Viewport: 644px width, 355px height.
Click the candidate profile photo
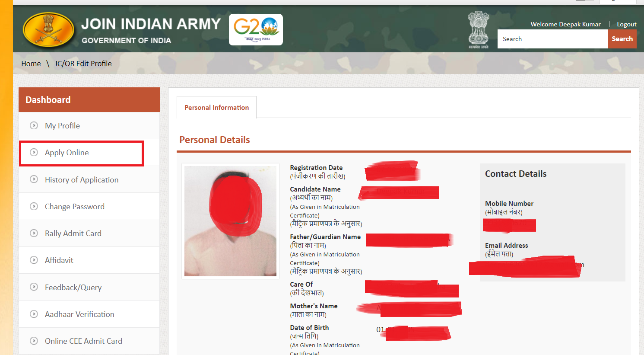[x=230, y=221]
